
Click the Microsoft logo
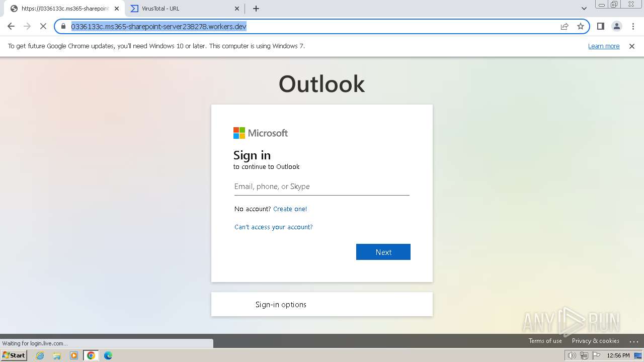coord(261,133)
